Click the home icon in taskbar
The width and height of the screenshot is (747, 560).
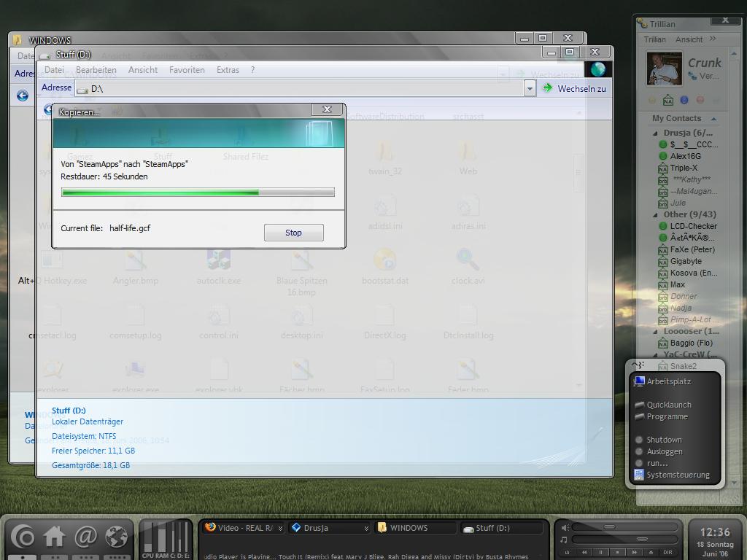[x=54, y=537]
